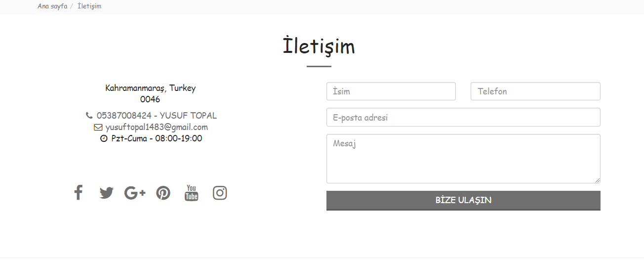Viewport: 644px width, 260px height.
Task: Open the Instagram camera icon
Action: tap(220, 193)
